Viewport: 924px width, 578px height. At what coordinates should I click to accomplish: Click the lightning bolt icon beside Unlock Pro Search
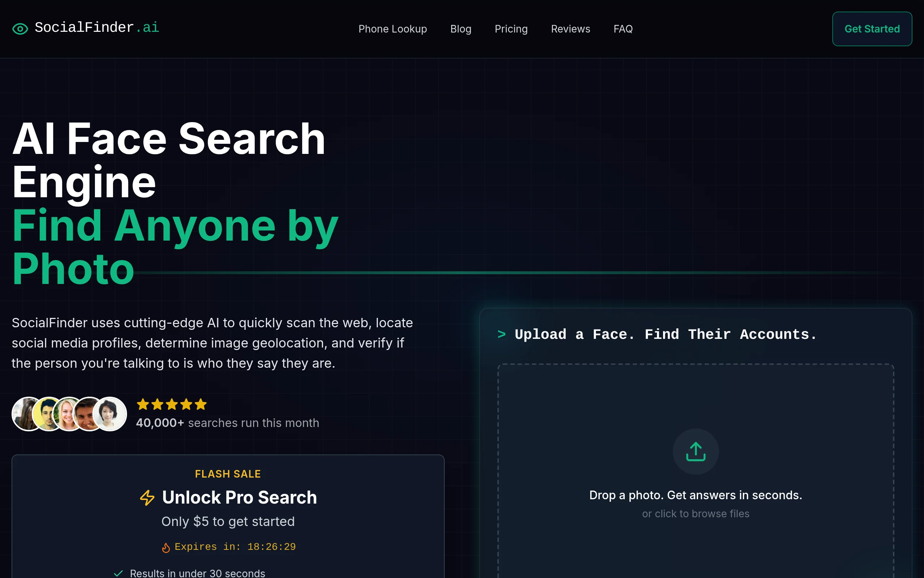[147, 498]
